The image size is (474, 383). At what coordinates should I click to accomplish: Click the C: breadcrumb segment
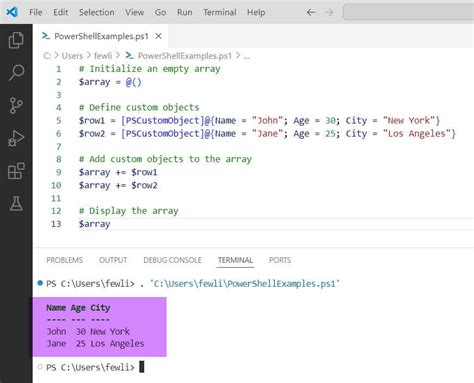(47, 56)
